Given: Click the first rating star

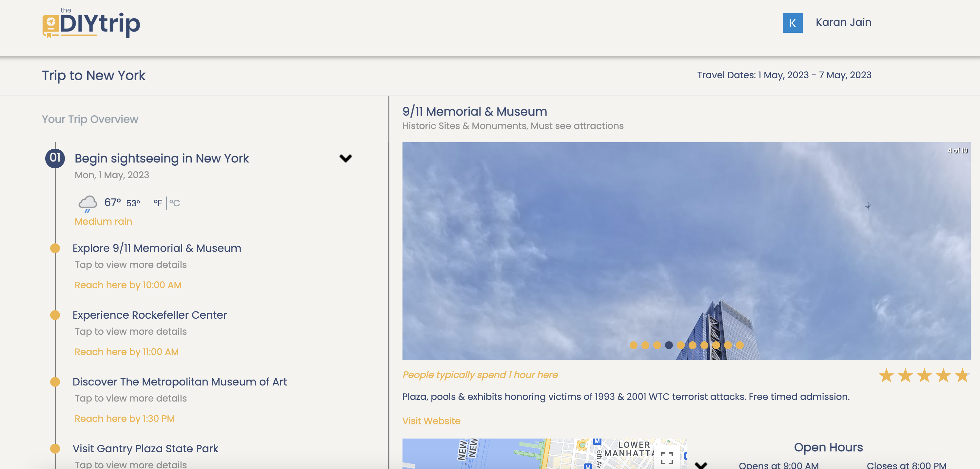Looking at the screenshot, I should tap(886, 375).
